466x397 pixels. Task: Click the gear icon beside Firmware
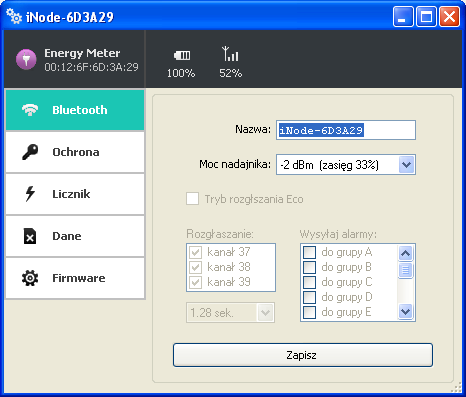(x=30, y=278)
